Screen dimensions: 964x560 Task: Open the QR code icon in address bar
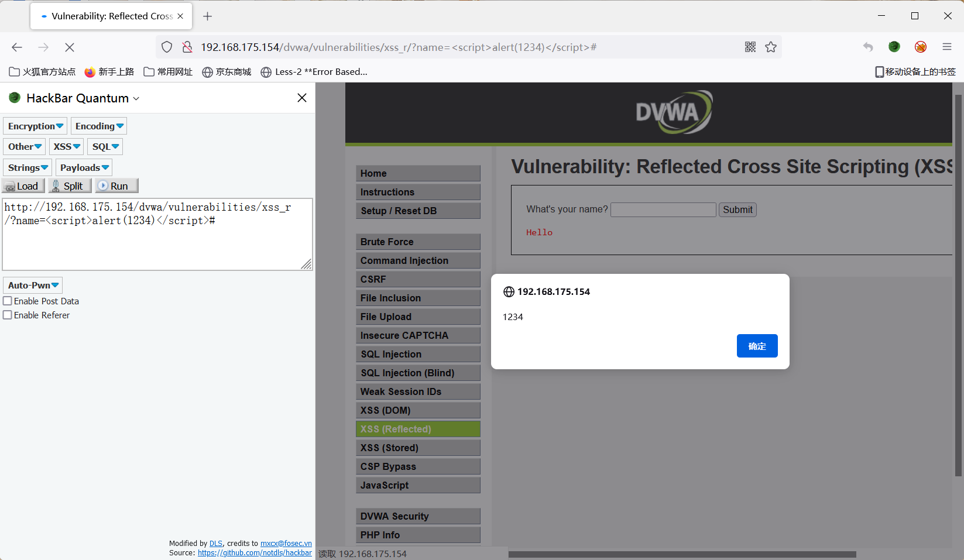pyautogui.click(x=750, y=47)
